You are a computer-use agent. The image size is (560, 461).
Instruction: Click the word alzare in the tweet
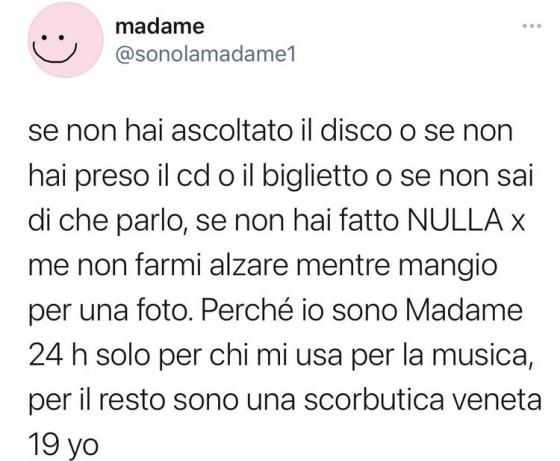(249, 265)
